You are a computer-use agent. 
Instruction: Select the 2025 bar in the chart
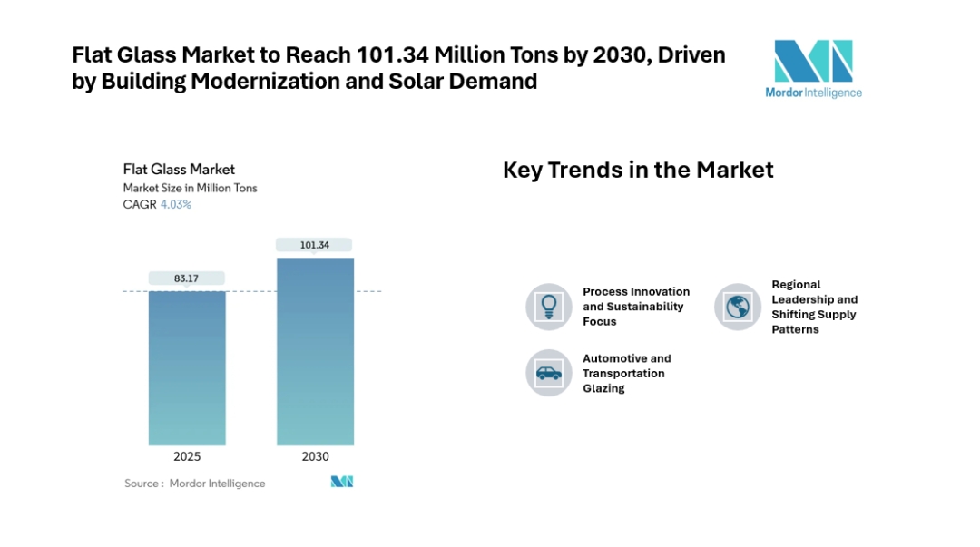click(187, 367)
